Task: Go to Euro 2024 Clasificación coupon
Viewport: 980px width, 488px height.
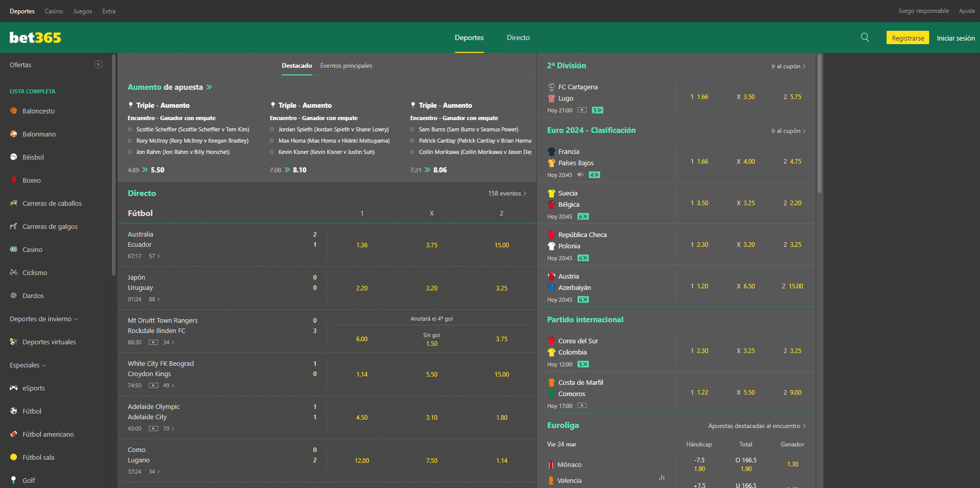Action: (x=789, y=131)
